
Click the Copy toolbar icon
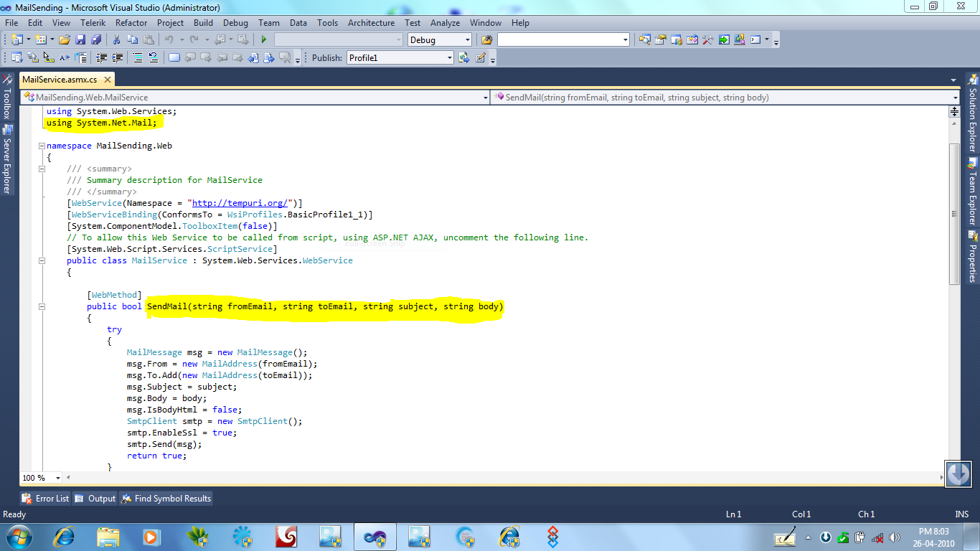click(x=133, y=40)
